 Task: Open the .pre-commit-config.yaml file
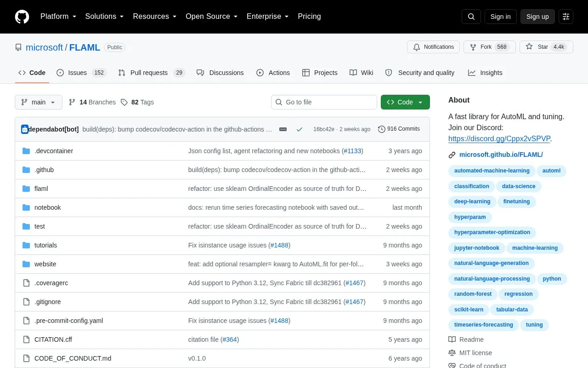[69, 321]
